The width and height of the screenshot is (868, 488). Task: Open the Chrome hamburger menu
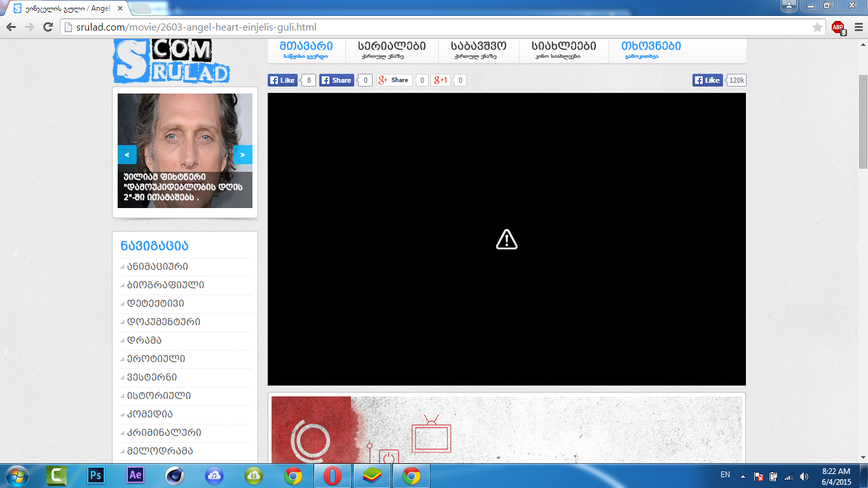[856, 27]
